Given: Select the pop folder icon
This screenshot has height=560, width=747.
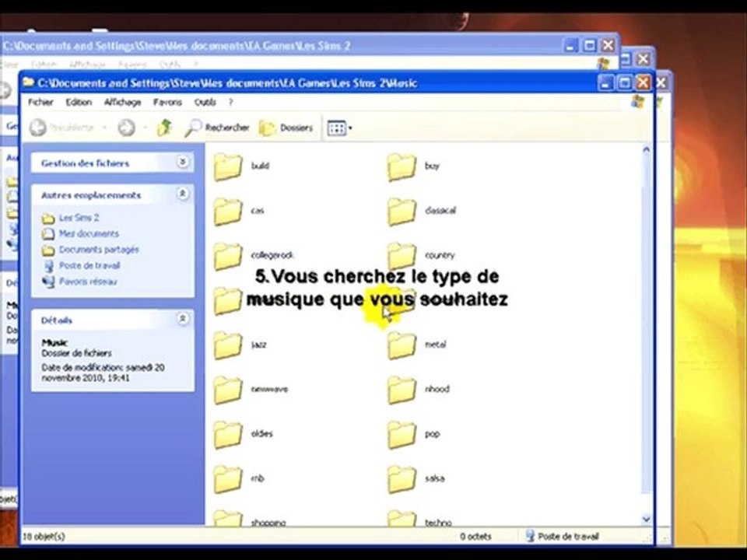Looking at the screenshot, I should pyautogui.click(x=402, y=435).
